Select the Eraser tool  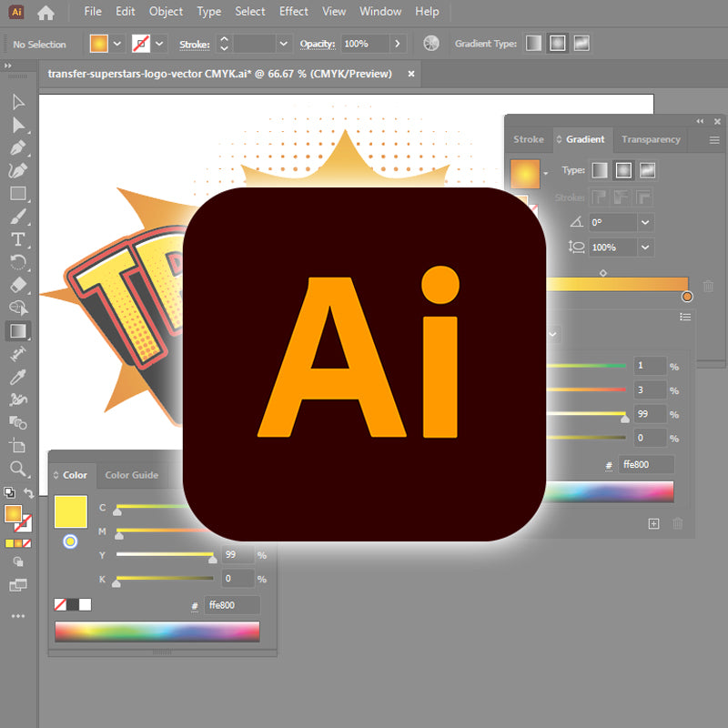[x=18, y=285]
